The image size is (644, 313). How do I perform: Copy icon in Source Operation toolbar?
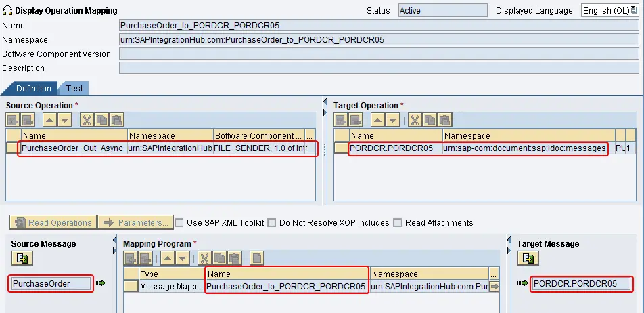102,120
